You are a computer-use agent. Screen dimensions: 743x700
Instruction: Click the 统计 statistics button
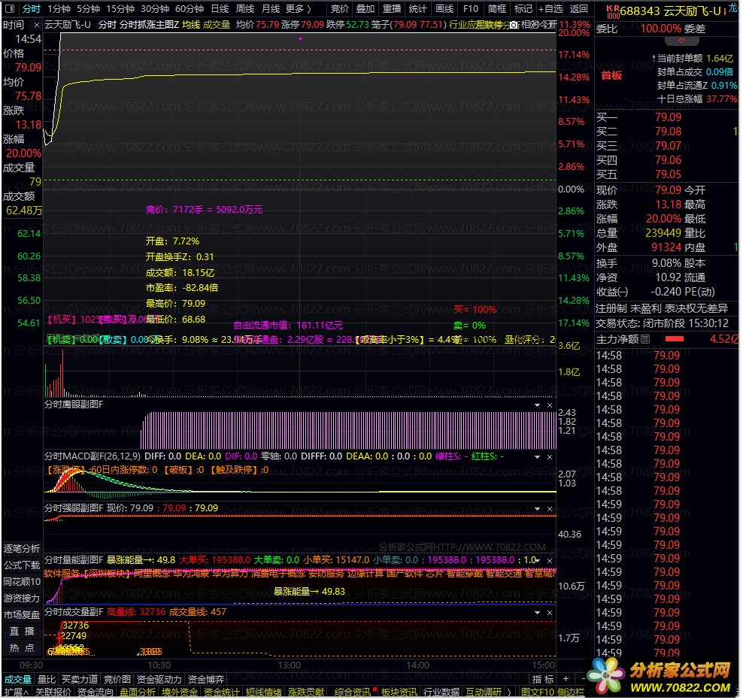click(419, 8)
